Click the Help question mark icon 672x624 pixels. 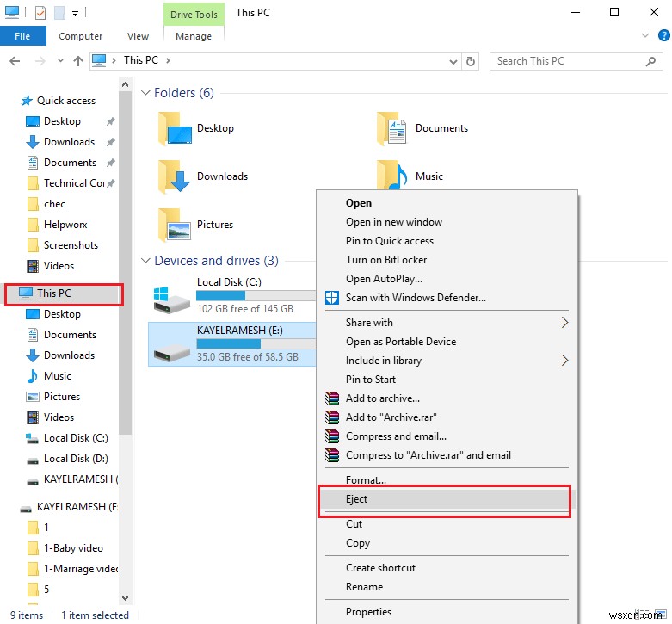point(664,35)
